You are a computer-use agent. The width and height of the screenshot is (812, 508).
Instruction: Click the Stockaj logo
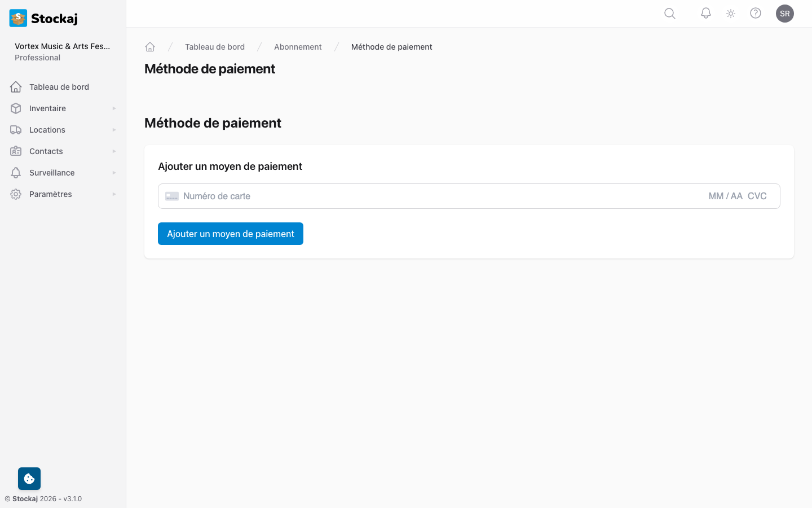point(43,18)
